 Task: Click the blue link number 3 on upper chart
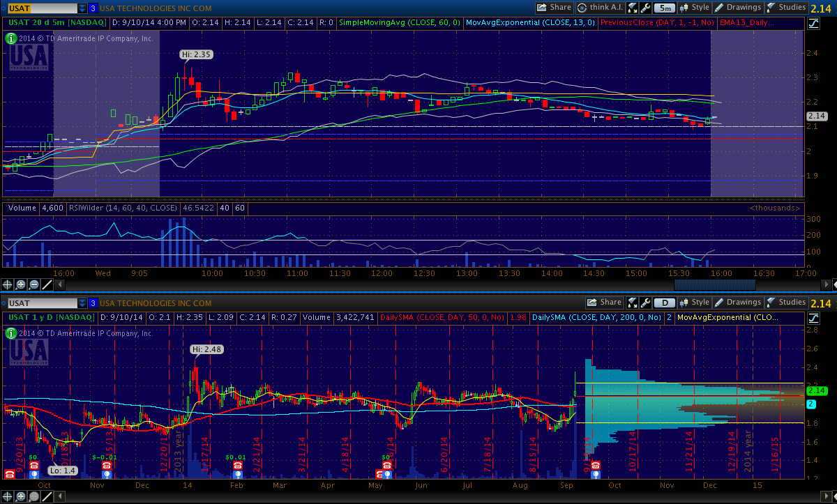pyautogui.click(x=93, y=8)
